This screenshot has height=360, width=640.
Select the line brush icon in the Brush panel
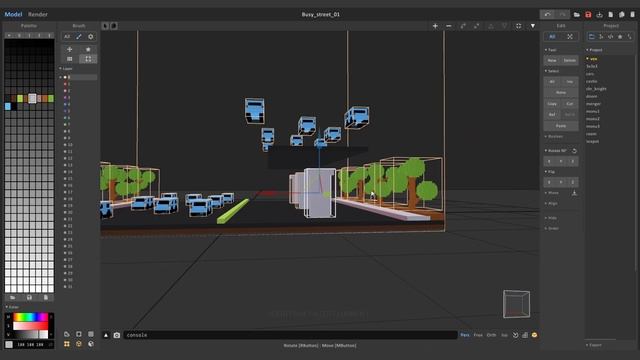79,37
